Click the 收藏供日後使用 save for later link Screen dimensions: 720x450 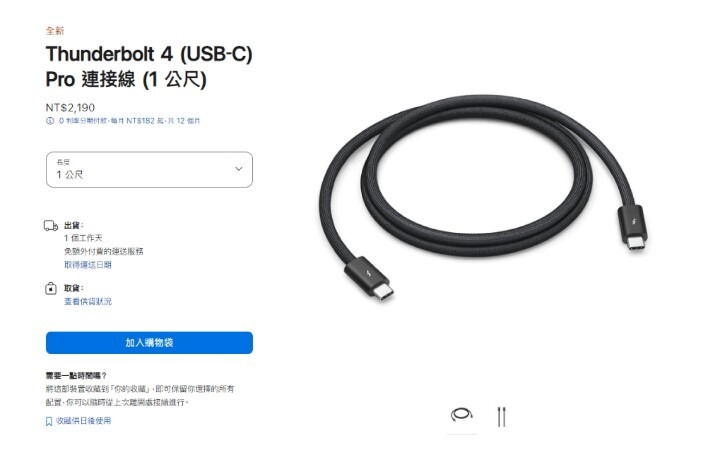click(x=84, y=421)
